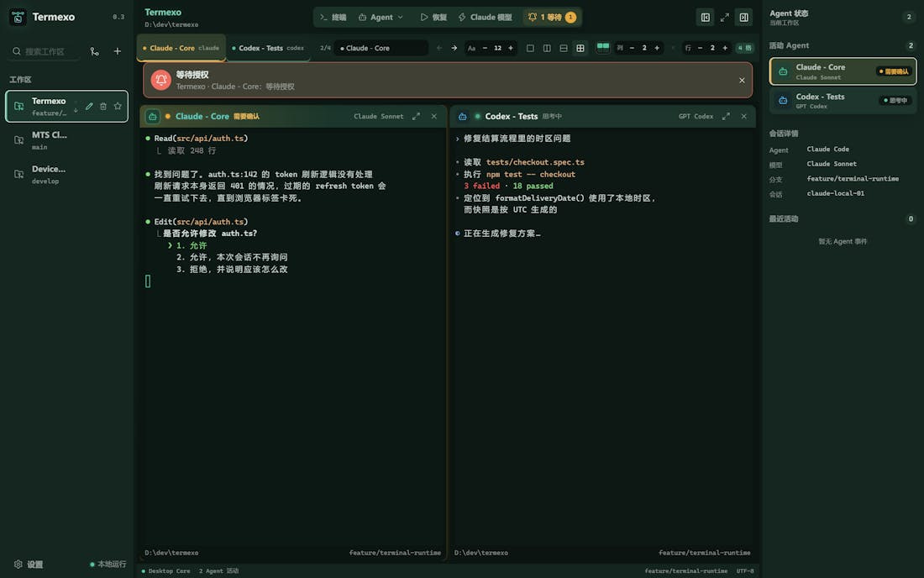The width and height of the screenshot is (924, 578).
Task: Switch to the Codex - Tests tab
Action: pos(269,48)
